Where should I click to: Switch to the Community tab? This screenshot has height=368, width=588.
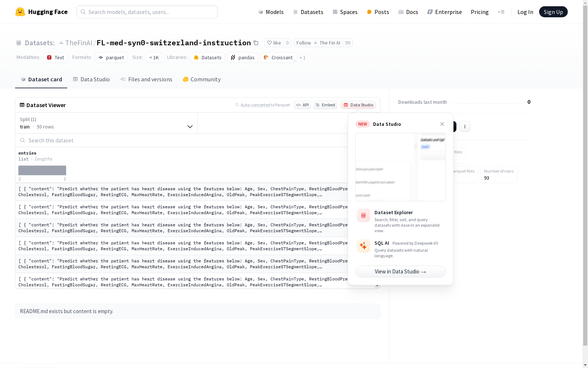[x=202, y=79]
